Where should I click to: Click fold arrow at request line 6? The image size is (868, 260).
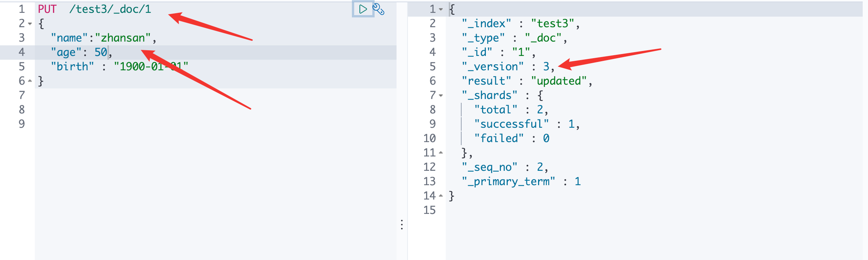(x=30, y=81)
